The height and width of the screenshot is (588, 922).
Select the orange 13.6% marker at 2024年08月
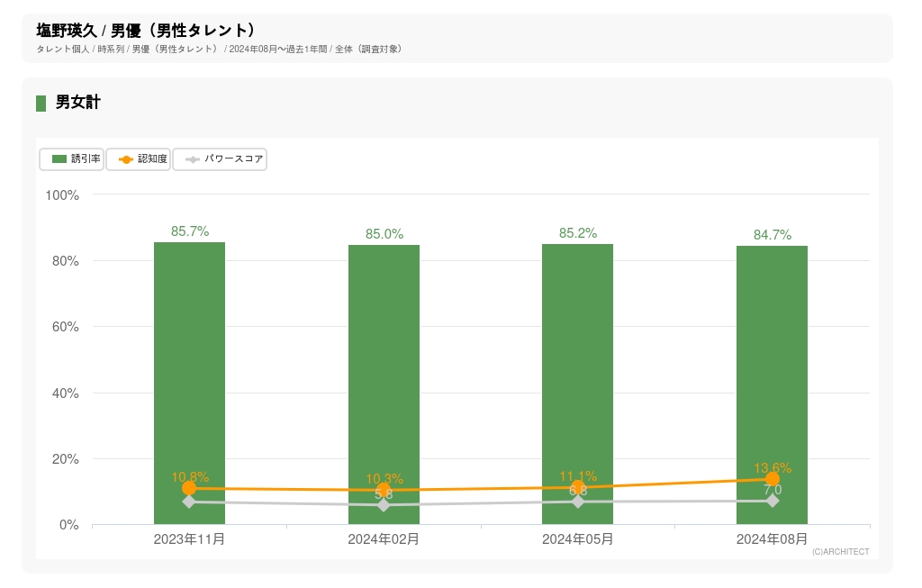(773, 479)
